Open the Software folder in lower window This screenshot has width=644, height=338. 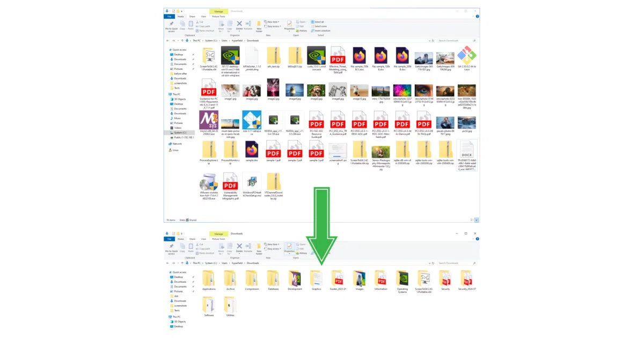pos(209,307)
